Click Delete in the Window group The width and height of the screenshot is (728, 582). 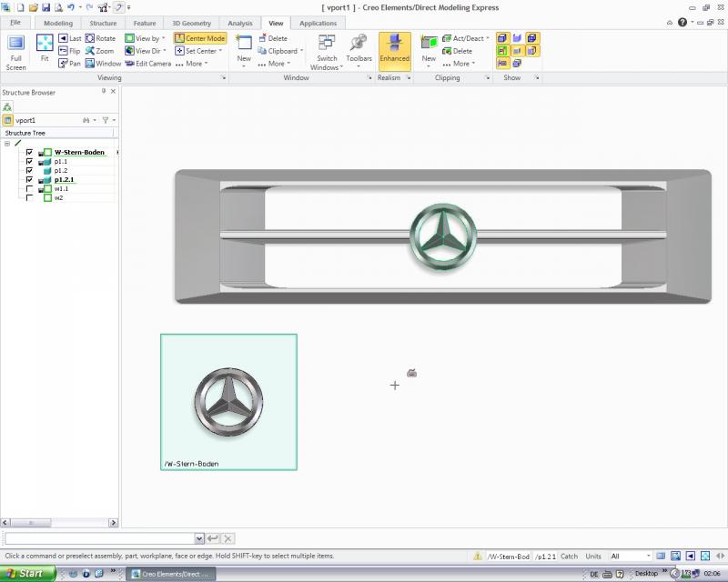(273, 38)
